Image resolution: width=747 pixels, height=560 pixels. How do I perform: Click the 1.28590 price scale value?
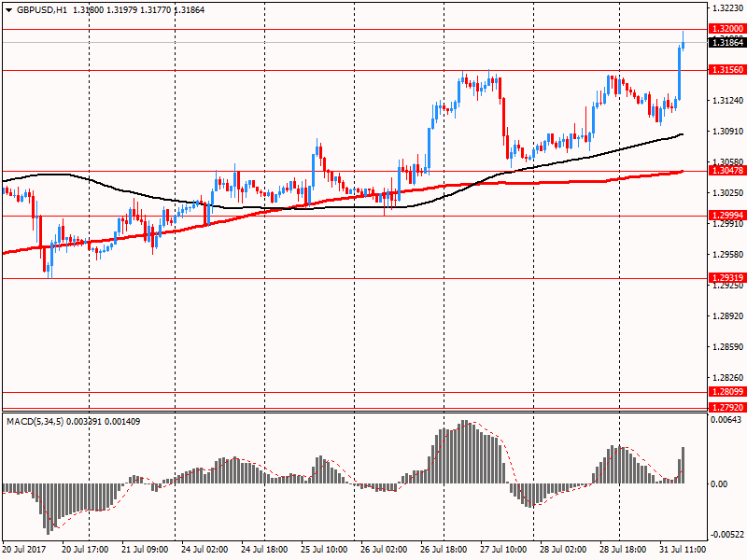tap(727, 347)
